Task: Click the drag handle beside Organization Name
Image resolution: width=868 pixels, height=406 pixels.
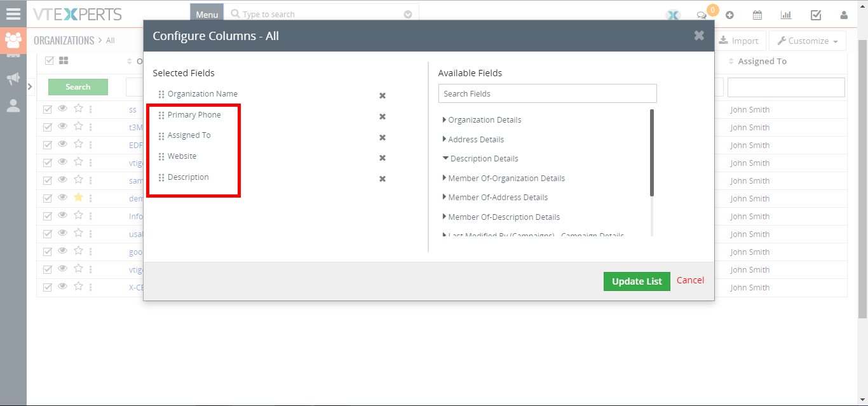Action: 161,95
